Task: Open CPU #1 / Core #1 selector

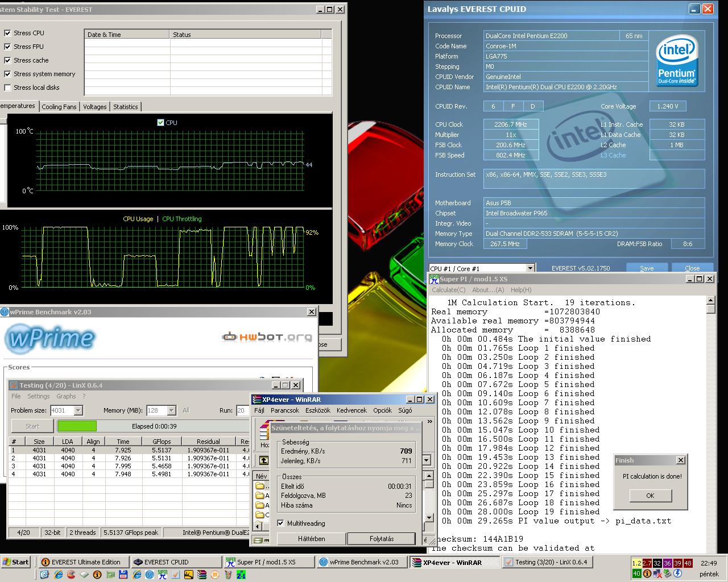Action: pyautogui.click(x=482, y=268)
